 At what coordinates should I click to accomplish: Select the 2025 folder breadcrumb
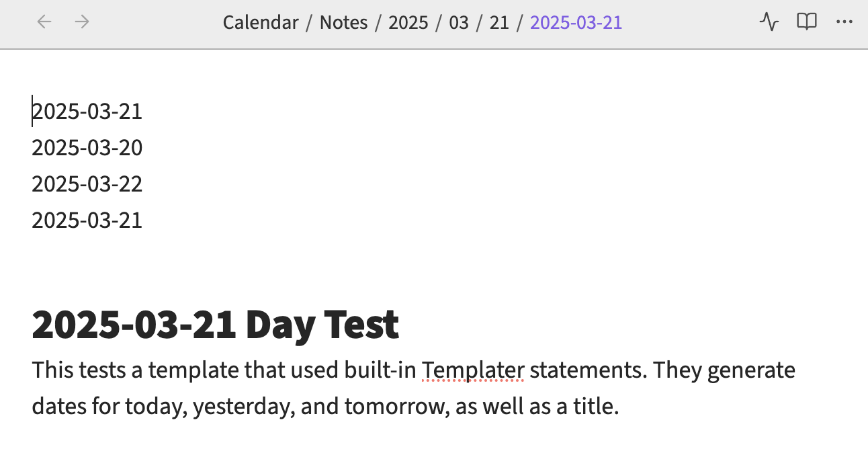(408, 23)
